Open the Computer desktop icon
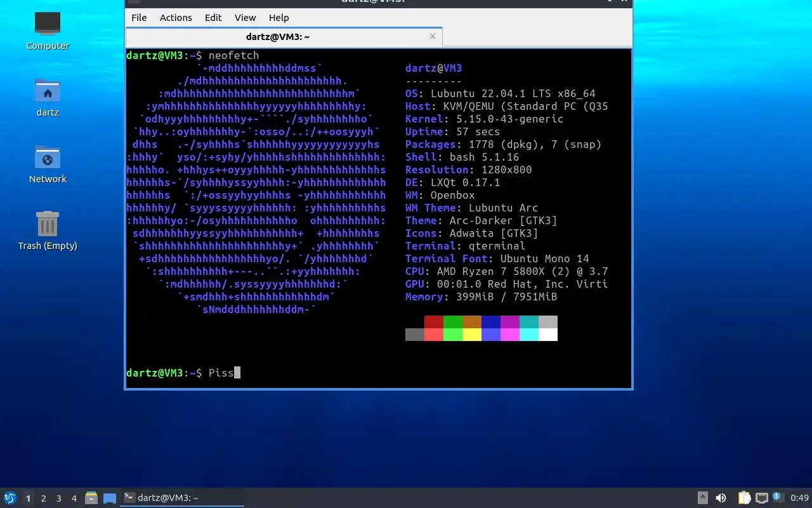Viewport: 812px width, 508px height. coord(48,30)
